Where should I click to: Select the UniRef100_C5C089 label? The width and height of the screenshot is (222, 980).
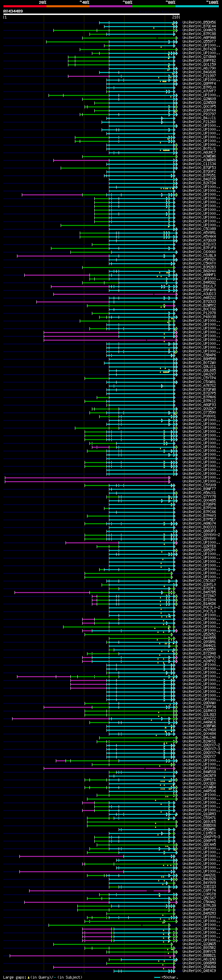point(199,229)
